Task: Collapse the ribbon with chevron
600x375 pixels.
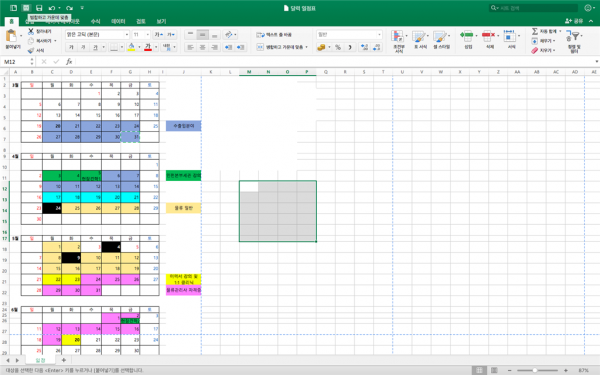Action: pos(591,21)
